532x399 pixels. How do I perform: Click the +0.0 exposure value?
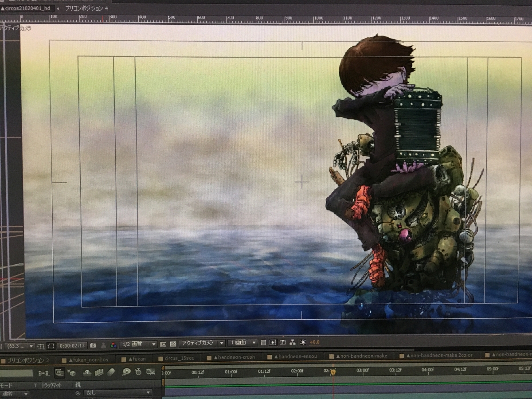314,342
